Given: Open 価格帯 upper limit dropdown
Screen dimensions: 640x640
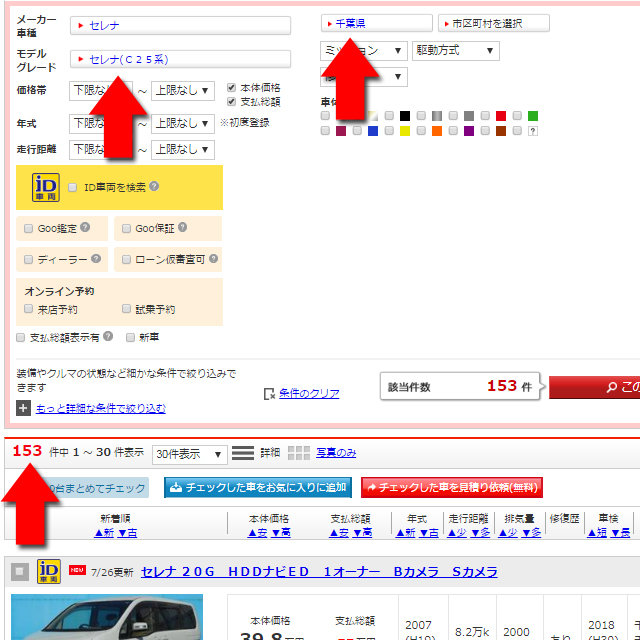Looking at the screenshot, I should point(182,90).
